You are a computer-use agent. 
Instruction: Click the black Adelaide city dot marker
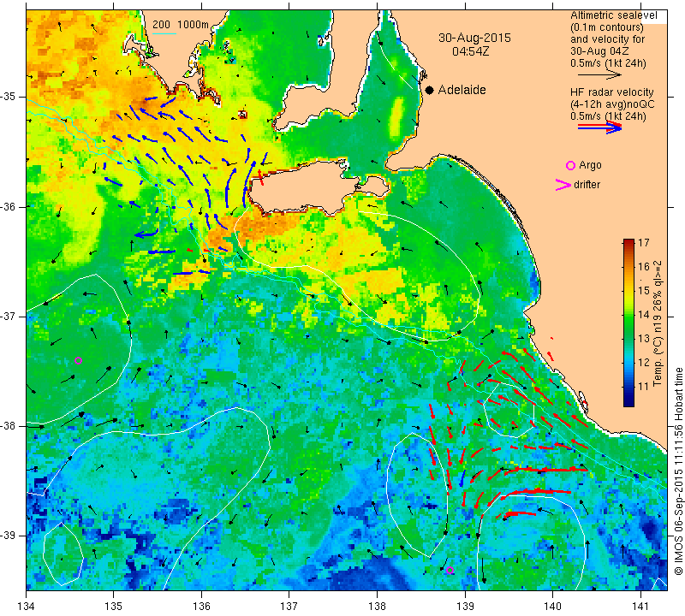430,90
